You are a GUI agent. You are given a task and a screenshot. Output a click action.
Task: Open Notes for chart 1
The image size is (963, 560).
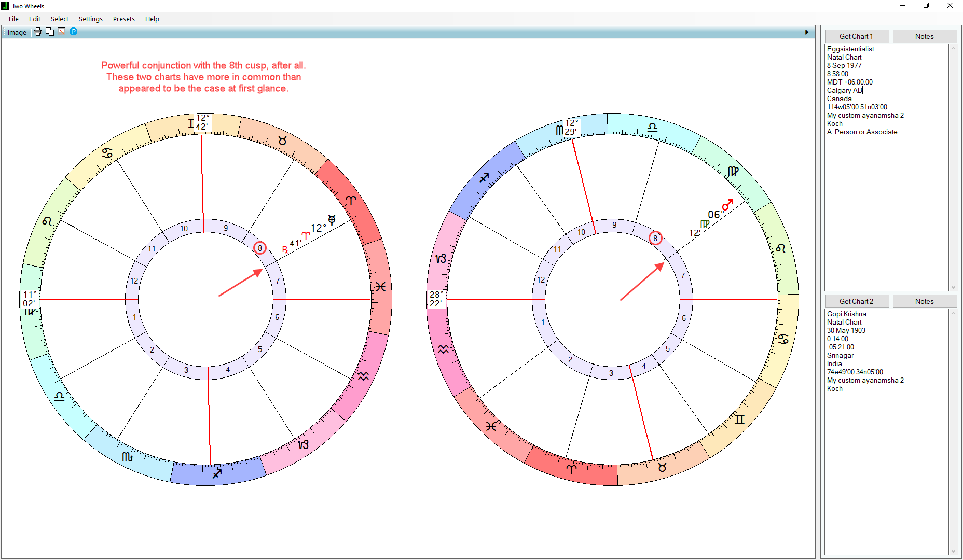(x=925, y=36)
